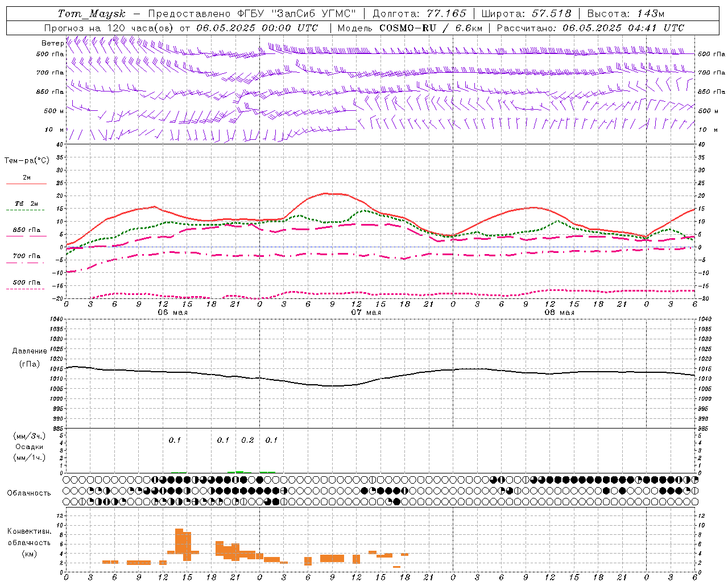Select the model name COSMO-RU / 6.6км
The image size is (728, 582).
coord(431,28)
